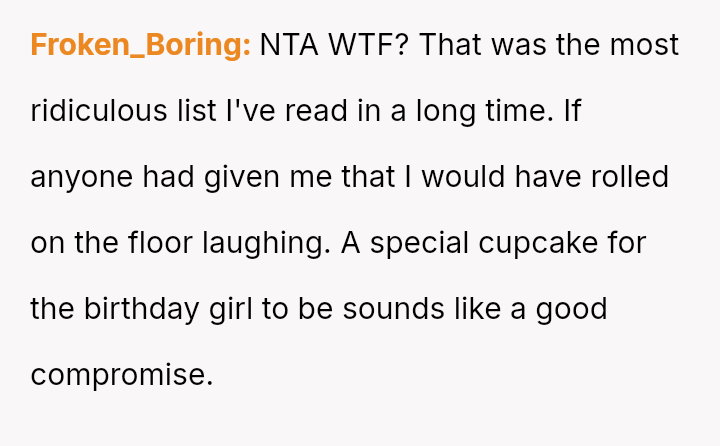Click the final word "compromise."

pos(122,376)
